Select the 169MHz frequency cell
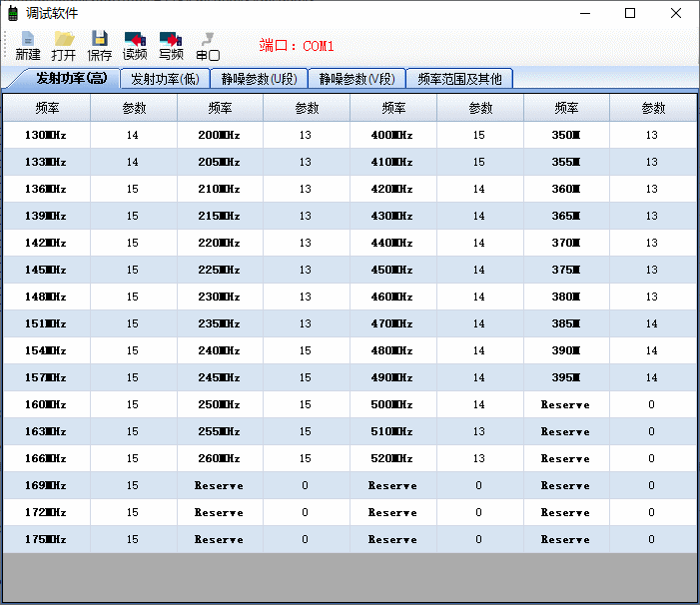This screenshot has width=700, height=605. 47,485
